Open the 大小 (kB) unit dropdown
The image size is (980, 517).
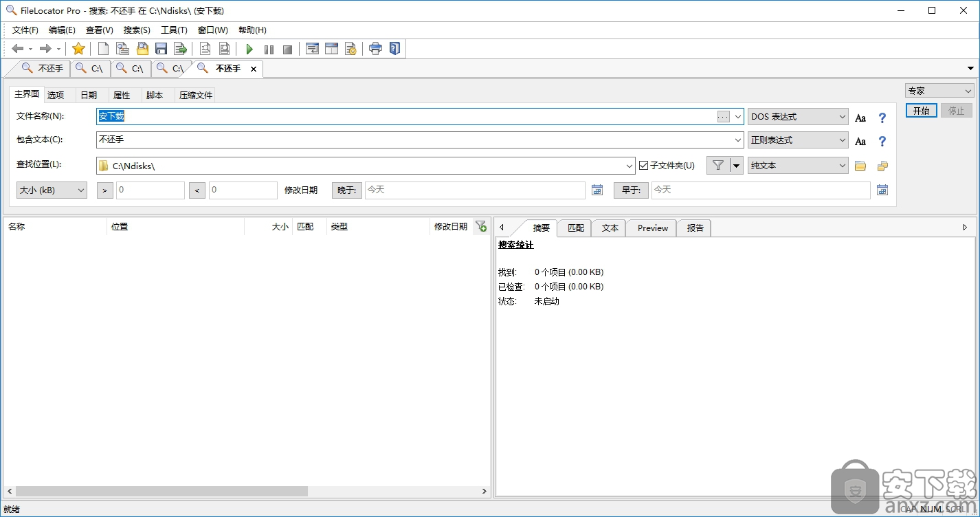pos(52,190)
